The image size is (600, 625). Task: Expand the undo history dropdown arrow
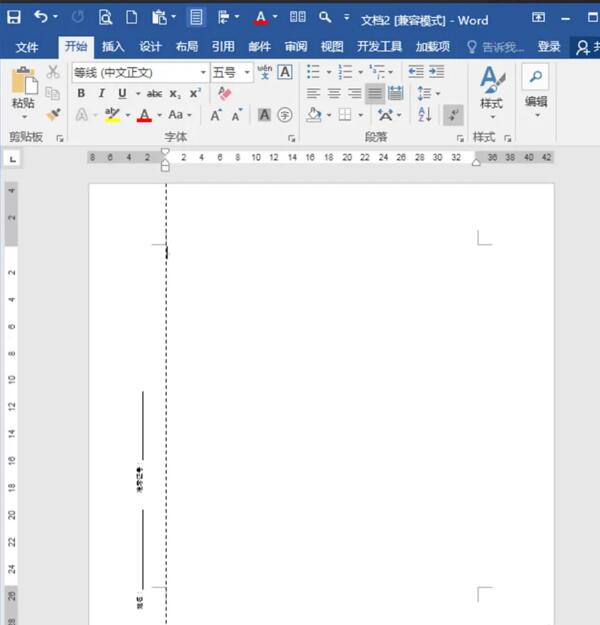pyautogui.click(x=55, y=17)
